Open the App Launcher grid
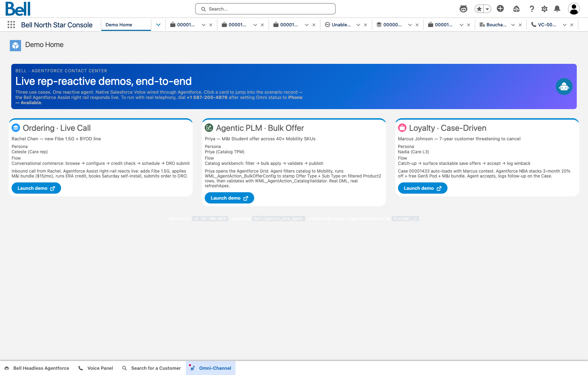 point(11,25)
